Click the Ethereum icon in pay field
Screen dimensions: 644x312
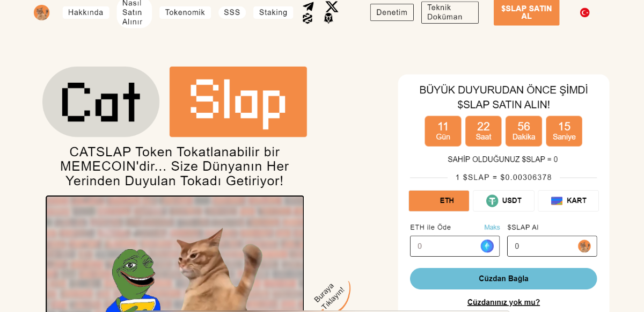[x=487, y=246]
